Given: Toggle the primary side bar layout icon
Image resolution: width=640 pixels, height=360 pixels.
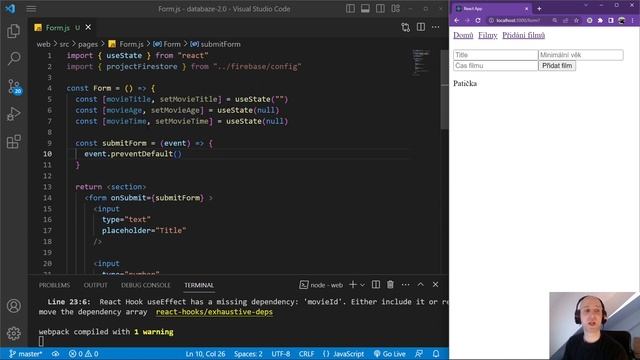Looking at the screenshot, I should 350,9.
